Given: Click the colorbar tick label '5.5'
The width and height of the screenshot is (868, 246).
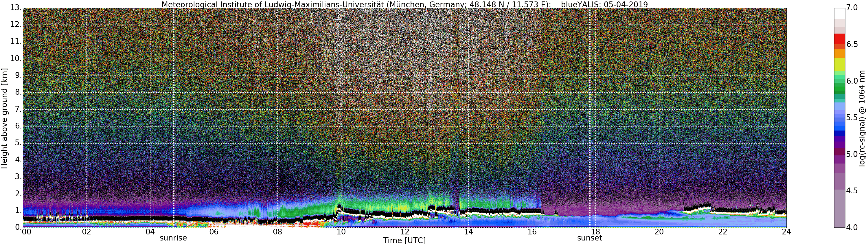Looking at the screenshot, I should pyautogui.click(x=852, y=118).
